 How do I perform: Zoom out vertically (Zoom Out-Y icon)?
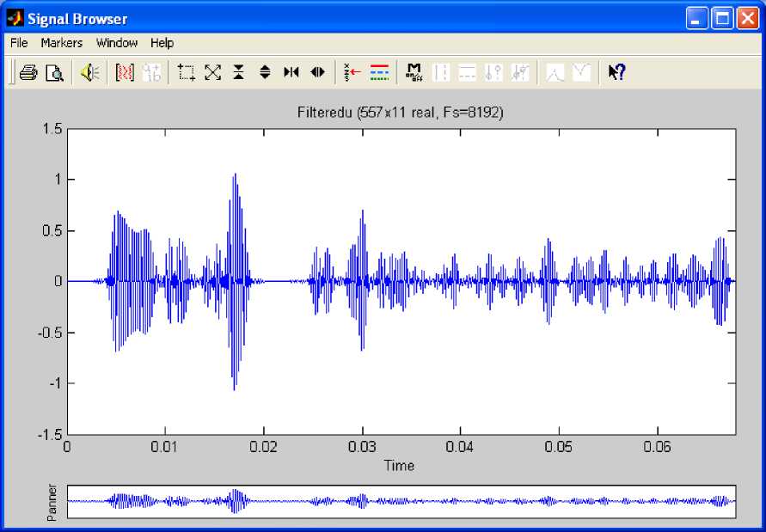point(265,73)
